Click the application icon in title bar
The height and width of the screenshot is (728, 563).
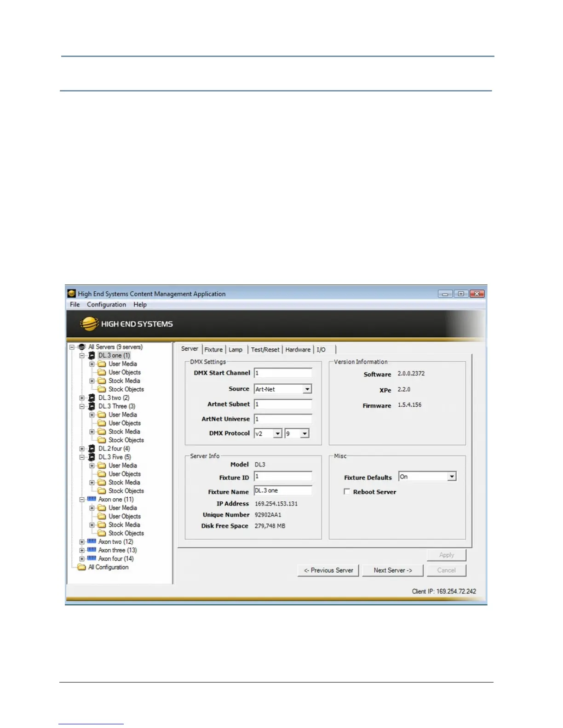tap(72, 294)
